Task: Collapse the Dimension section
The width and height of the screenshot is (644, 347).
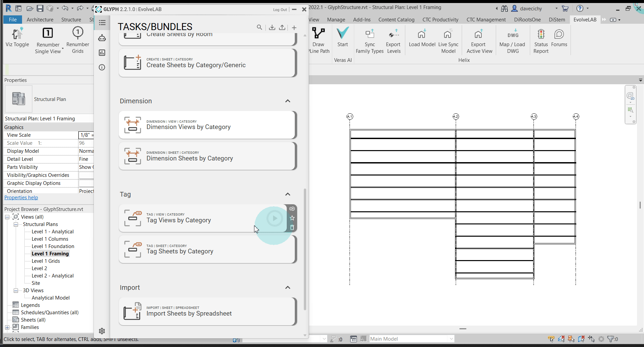Action: click(x=287, y=101)
